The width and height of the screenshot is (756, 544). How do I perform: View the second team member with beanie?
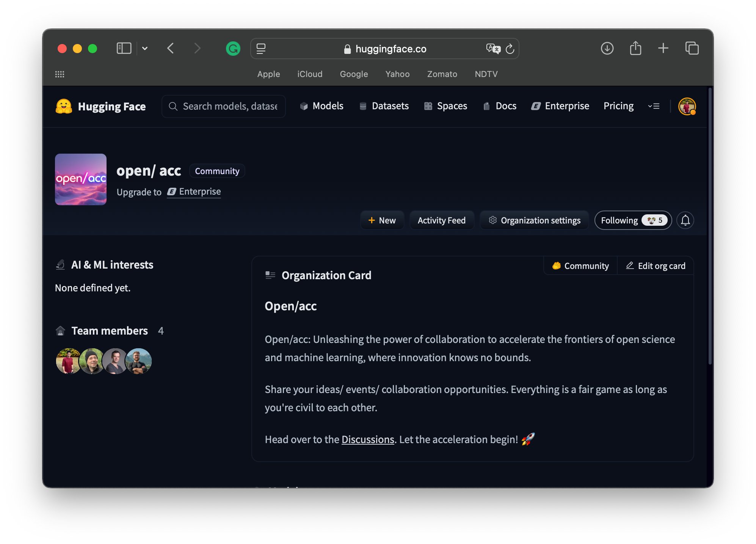(x=91, y=361)
